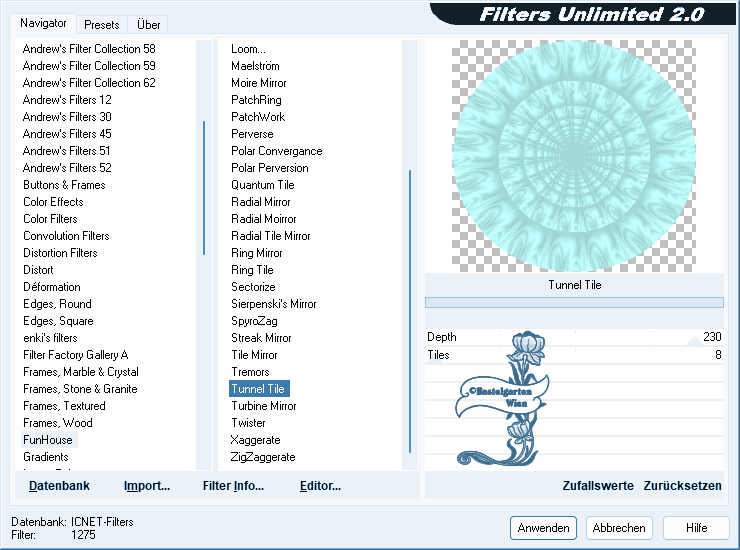Screen dimensions: 740x550
Task: Choose the Turbine Mirror filter
Action: coord(263,406)
